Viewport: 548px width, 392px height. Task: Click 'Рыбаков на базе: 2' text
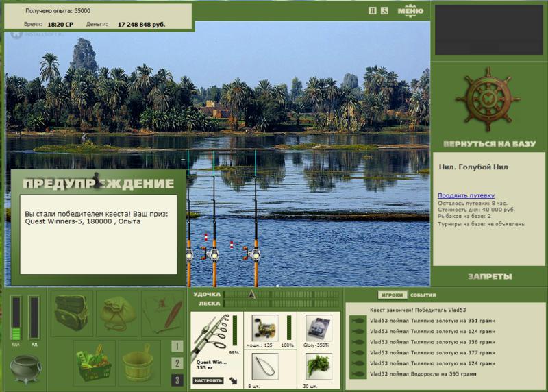pos(464,216)
